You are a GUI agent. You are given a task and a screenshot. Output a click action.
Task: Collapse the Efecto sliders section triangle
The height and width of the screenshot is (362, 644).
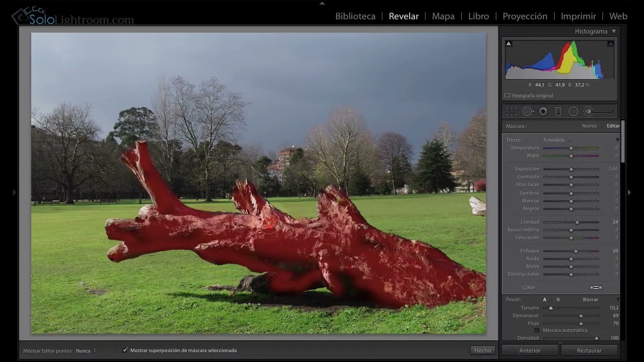pyautogui.click(x=617, y=140)
